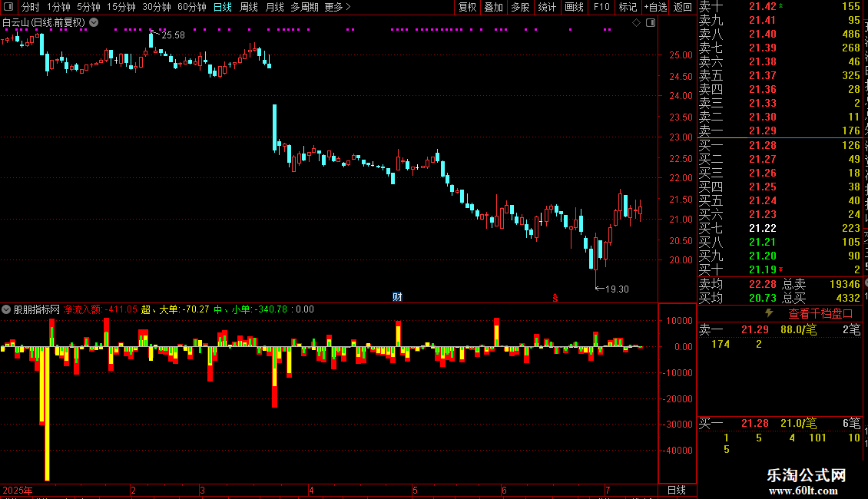The height and width of the screenshot is (499, 868).
Task: Click the tall yellow net-outflow bar in January
Action: tap(47, 414)
